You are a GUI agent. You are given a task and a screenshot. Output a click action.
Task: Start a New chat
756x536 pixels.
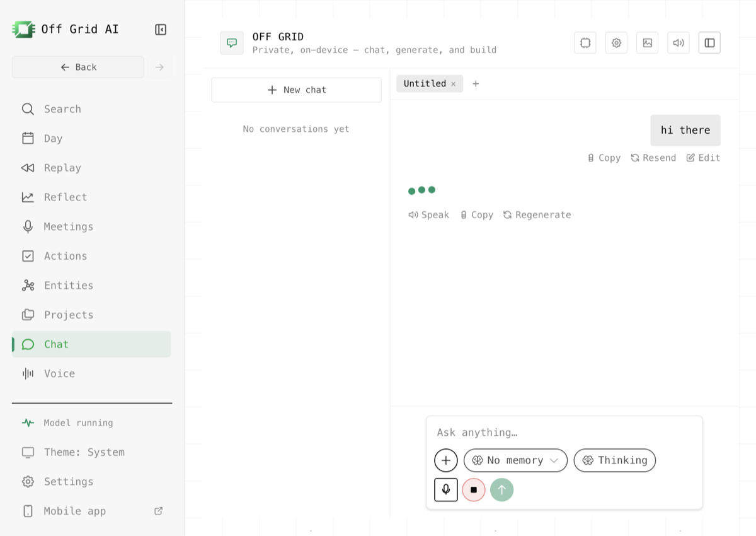pyautogui.click(x=296, y=90)
